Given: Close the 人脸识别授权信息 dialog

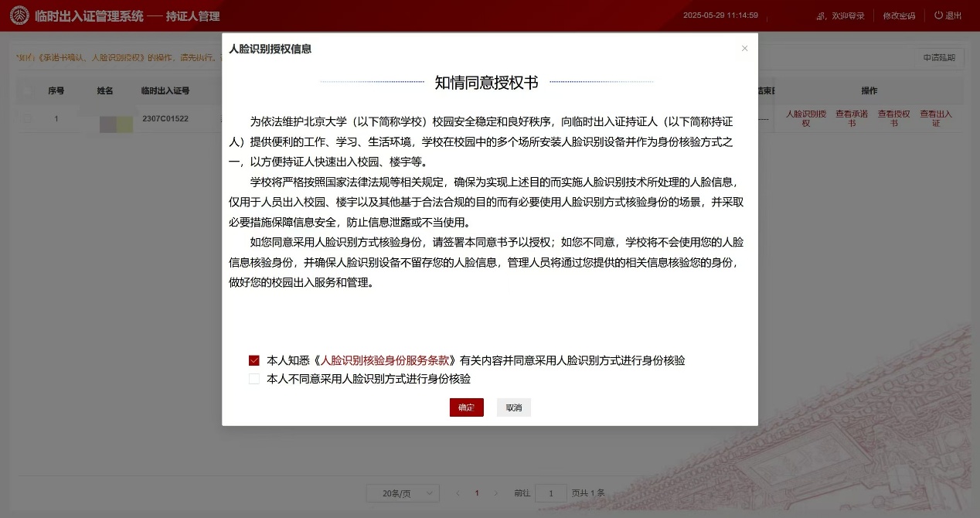Looking at the screenshot, I should click(744, 48).
